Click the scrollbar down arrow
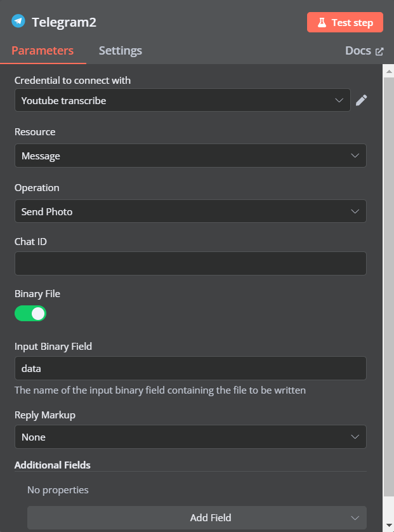 pos(389,525)
